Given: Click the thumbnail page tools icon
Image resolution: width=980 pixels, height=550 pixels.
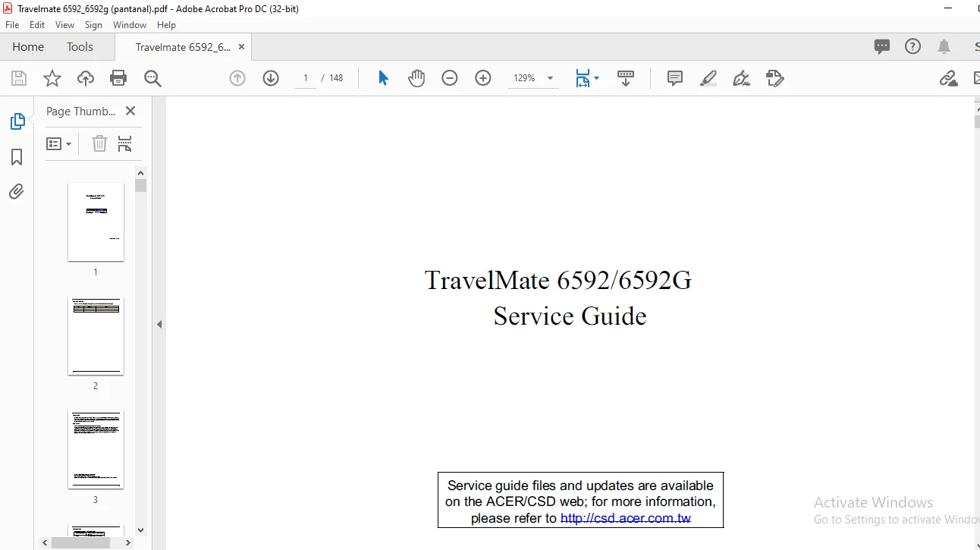Looking at the screenshot, I should pos(125,143).
